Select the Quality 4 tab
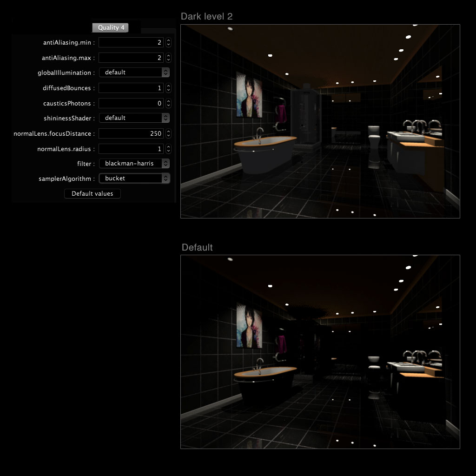Viewport: 476px width, 476px height. click(111, 27)
